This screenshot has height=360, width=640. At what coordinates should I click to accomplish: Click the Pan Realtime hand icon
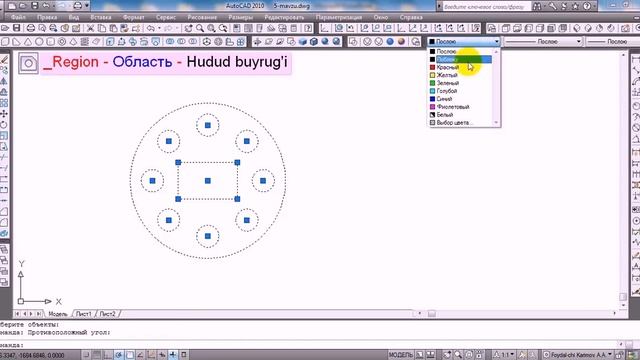188,28
